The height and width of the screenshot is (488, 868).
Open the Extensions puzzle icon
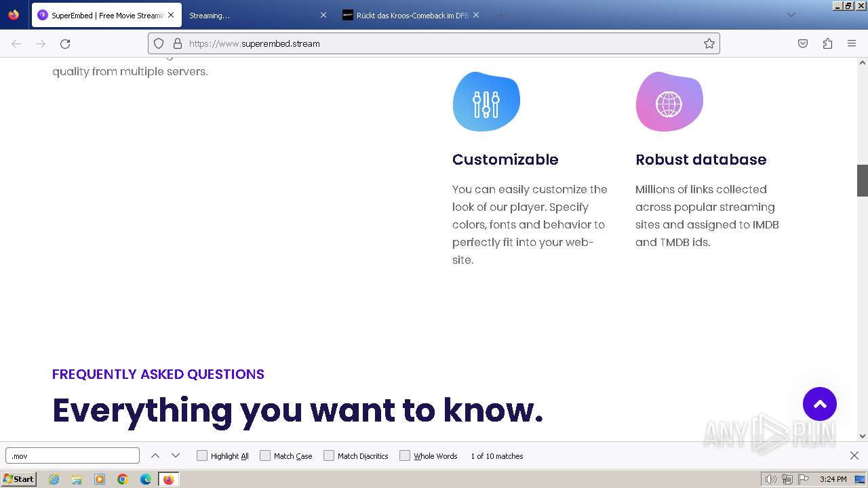[827, 43]
